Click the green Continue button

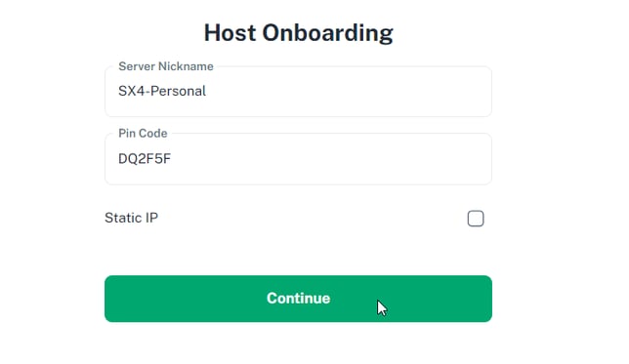pyautogui.click(x=298, y=299)
